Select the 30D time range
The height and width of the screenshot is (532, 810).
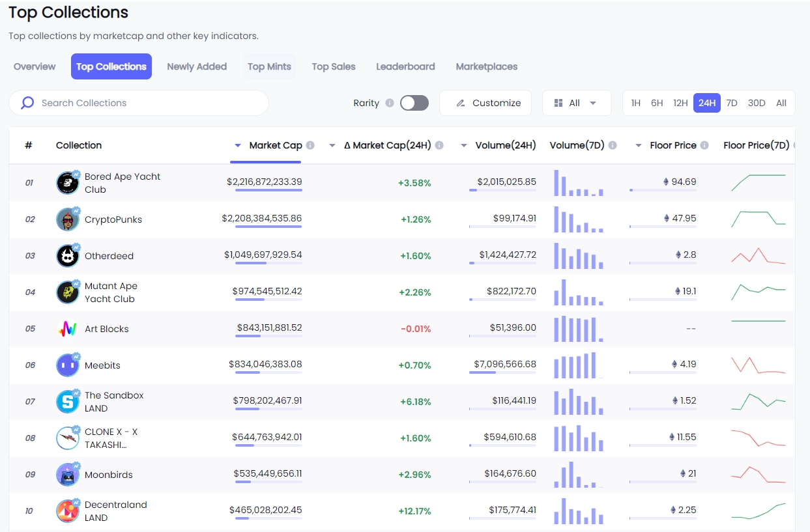[757, 103]
